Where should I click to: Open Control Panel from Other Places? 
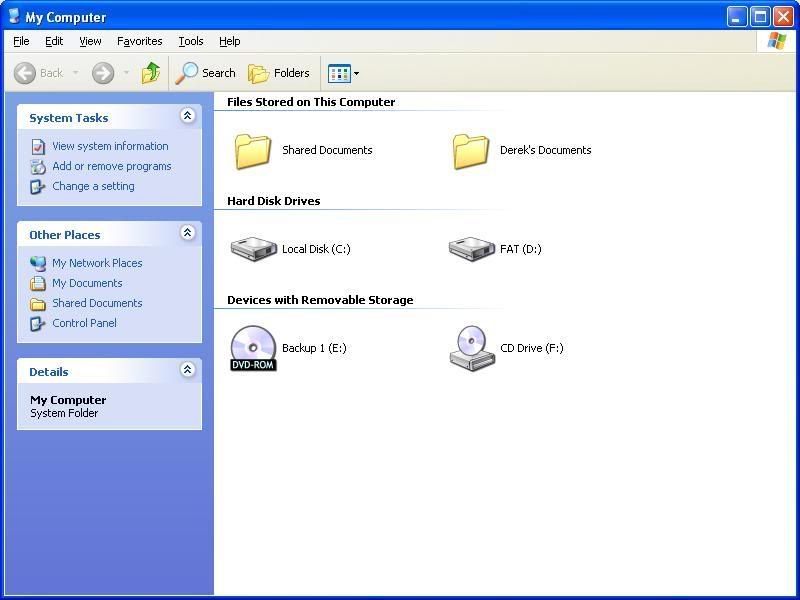84,323
